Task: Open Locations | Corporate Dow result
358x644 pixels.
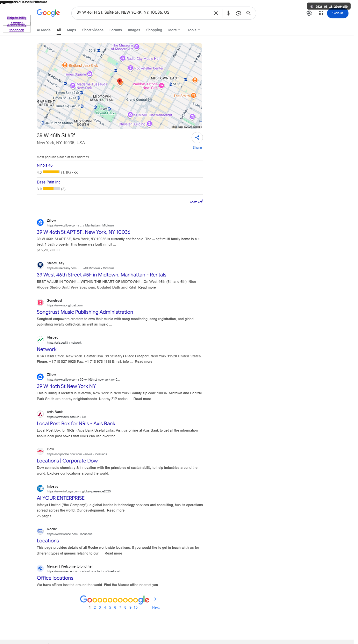Action: tap(67, 461)
